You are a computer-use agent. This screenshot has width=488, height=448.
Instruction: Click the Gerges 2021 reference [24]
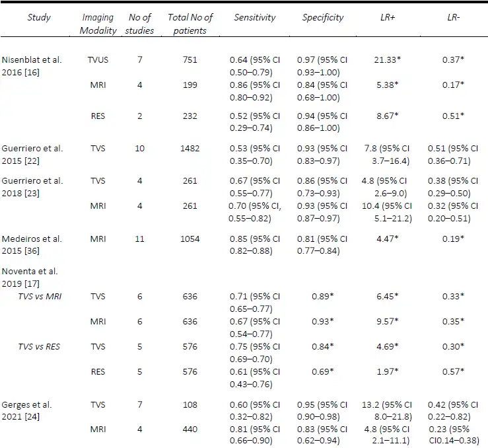tap(32, 416)
